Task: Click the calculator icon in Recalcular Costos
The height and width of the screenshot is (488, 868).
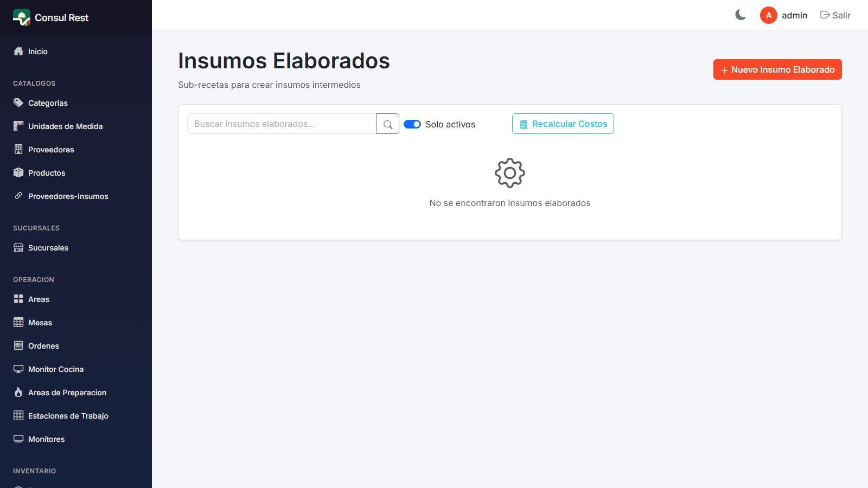Action: (x=524, y=124)
